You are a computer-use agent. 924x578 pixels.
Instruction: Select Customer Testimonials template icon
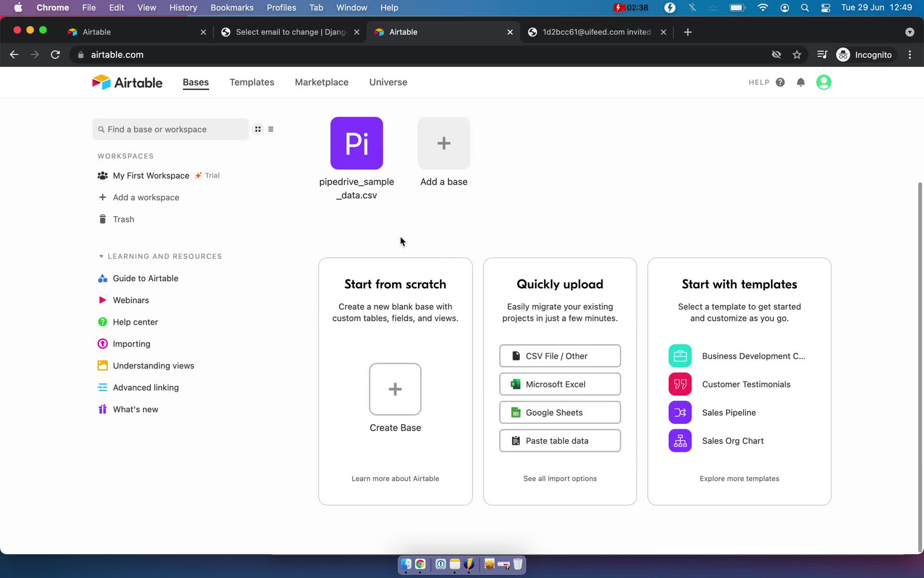(680, 384)
